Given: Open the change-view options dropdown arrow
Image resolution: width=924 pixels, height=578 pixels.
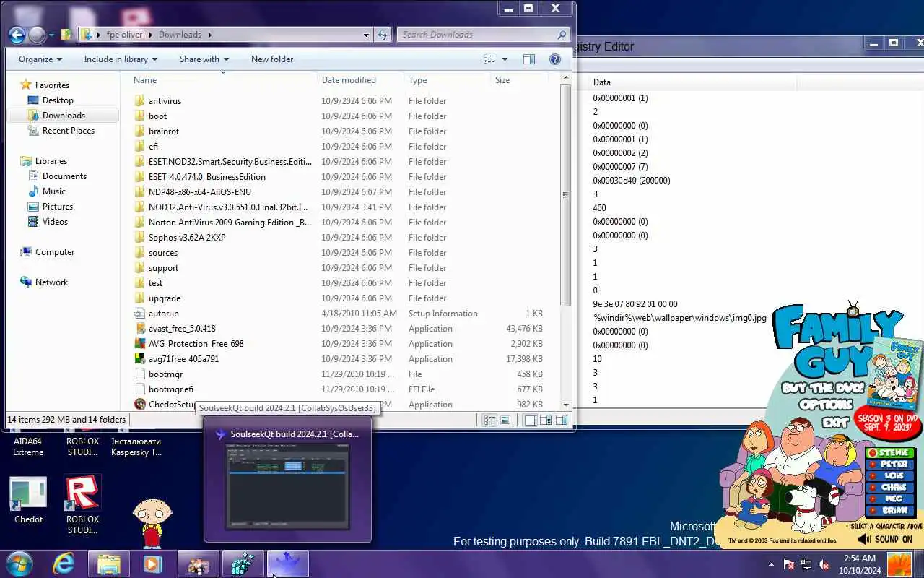Looking at the screenshot, I should 505,59.
